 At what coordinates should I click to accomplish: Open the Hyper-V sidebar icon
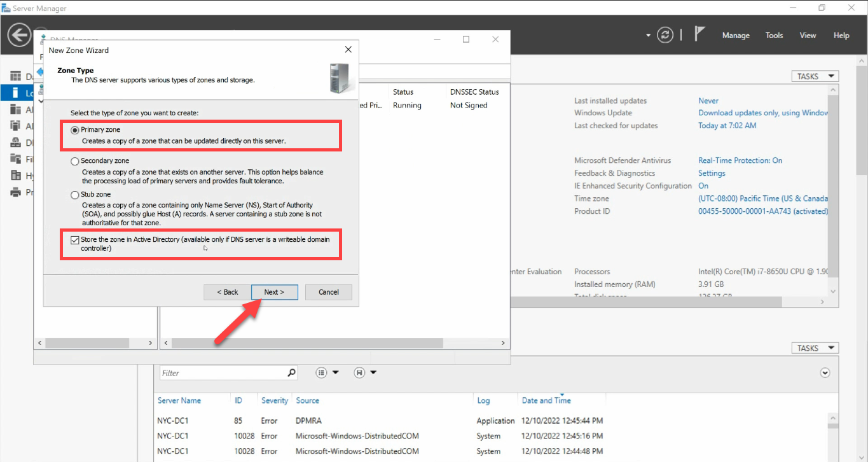coord(16,176)
